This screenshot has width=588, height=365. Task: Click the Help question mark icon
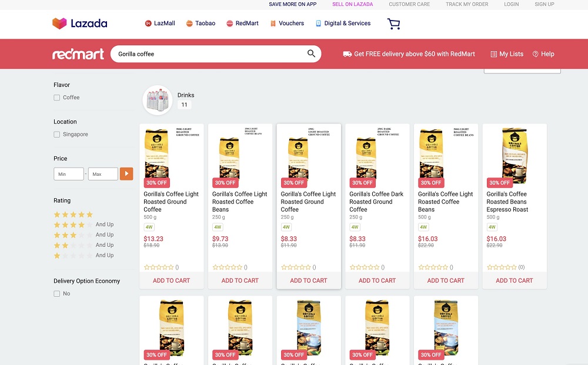[x=536, y=54]
